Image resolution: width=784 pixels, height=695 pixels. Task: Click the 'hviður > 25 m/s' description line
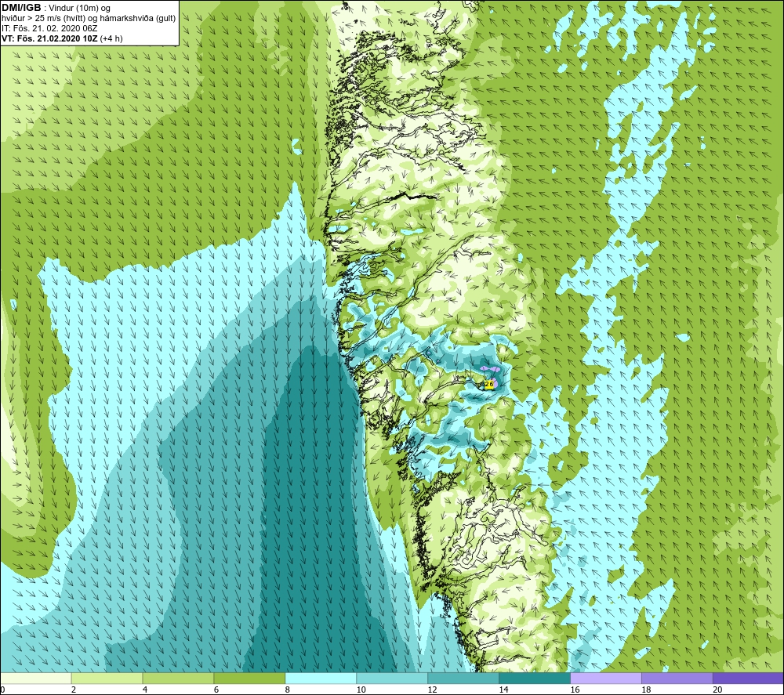pos(89,19)
